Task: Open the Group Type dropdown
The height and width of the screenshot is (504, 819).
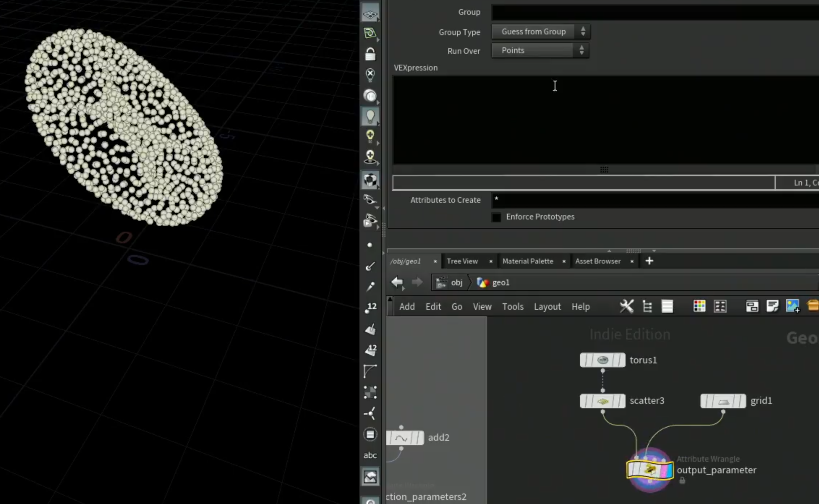Action: [541, 31]
